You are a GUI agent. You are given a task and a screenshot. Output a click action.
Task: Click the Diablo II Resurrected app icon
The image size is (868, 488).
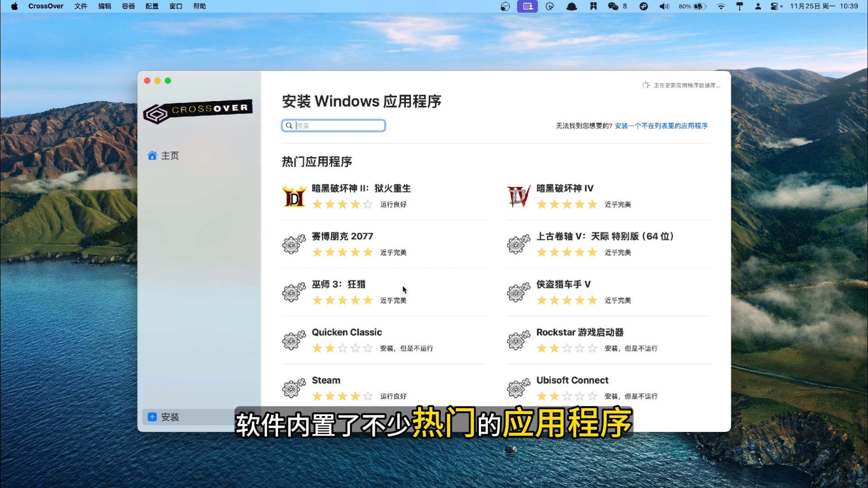tap(294, 197)
